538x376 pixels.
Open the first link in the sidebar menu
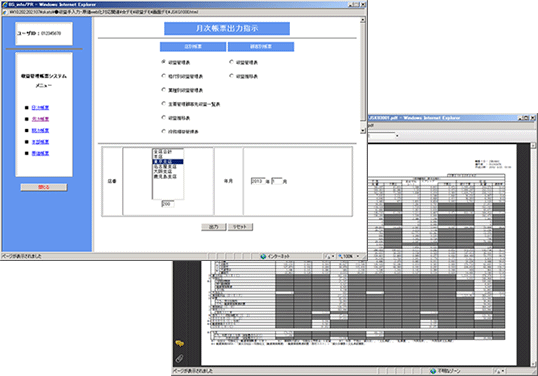(40, 107)
